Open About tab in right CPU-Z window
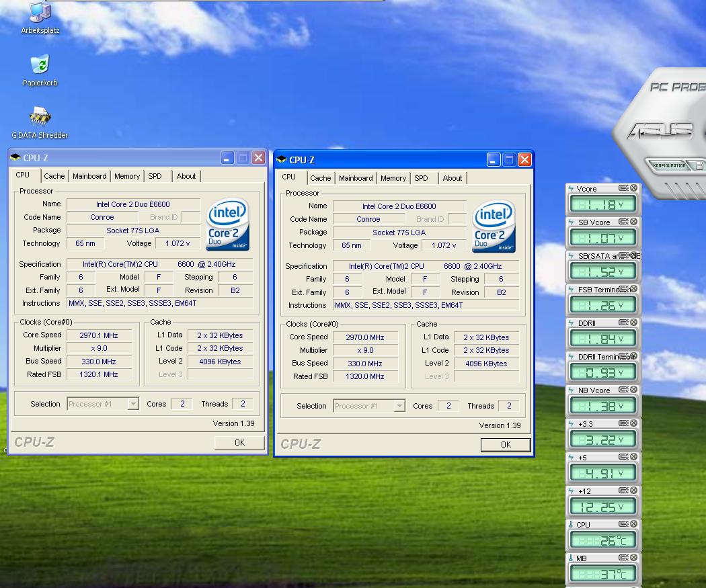 pos(452,178)
